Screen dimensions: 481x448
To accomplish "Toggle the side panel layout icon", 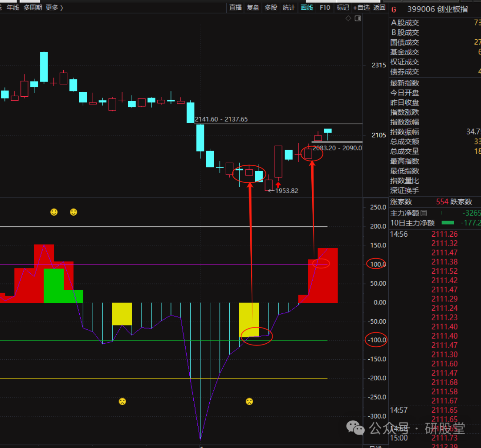I will click(x=358, y=18).
